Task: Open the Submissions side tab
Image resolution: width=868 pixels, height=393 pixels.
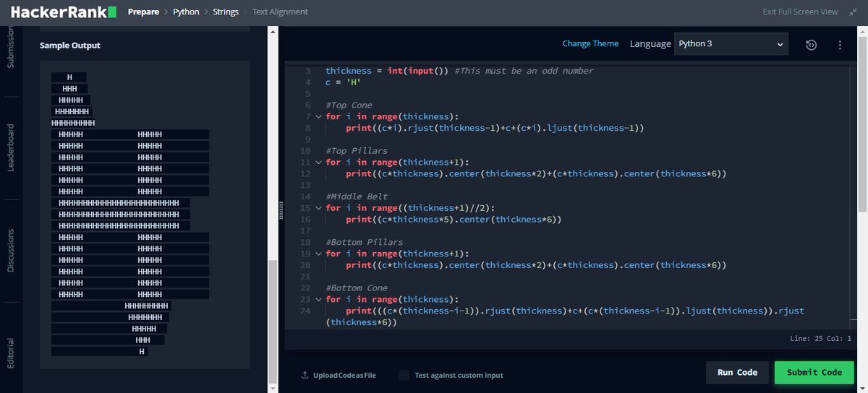Action: tap(10, 48)
